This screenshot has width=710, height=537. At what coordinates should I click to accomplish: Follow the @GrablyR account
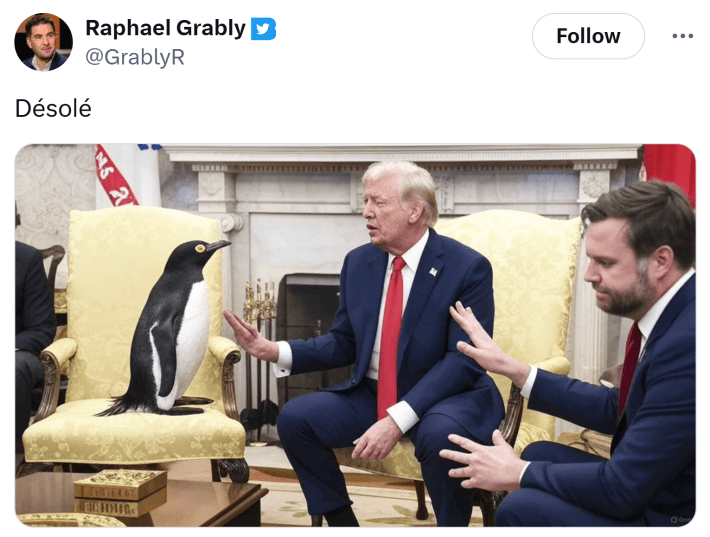point(588,36)
